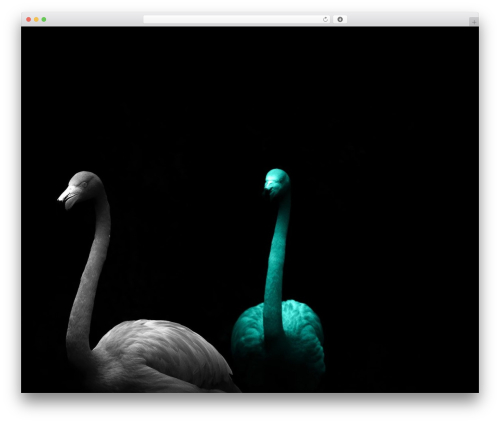This screenshot has height=423, width=500.
Task: Maximize the window with the green button
Action: point(44,19)
